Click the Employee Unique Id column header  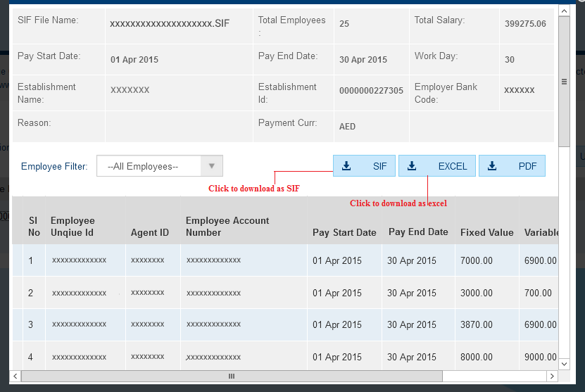[x=73, y=226]
